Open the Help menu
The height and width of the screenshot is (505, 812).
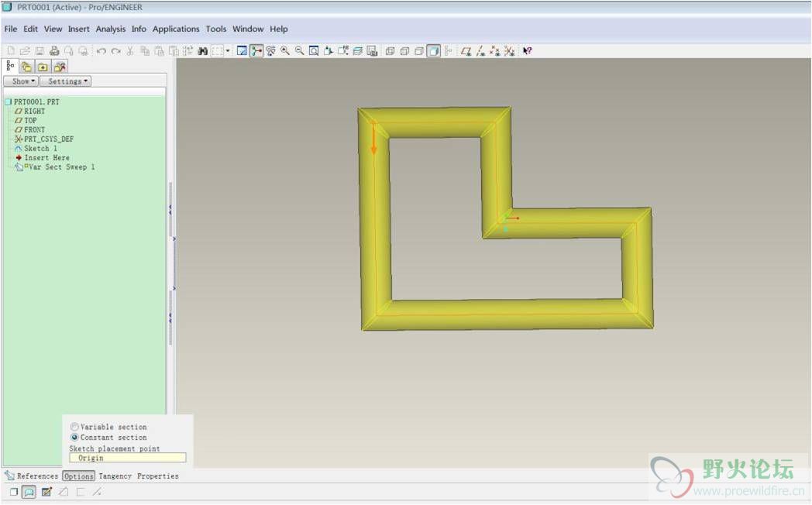[279, 29]
